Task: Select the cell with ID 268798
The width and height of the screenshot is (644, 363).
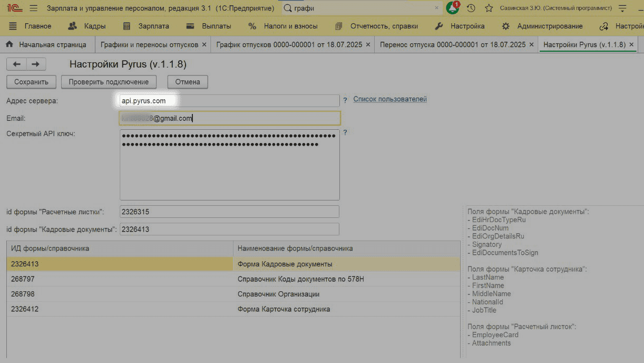Action: (120, 294)
